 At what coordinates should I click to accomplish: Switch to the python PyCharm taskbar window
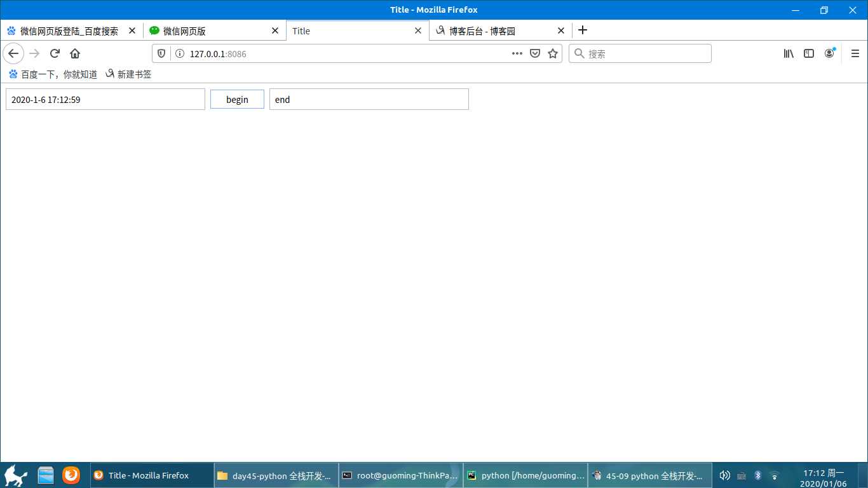tap(525, 475)
